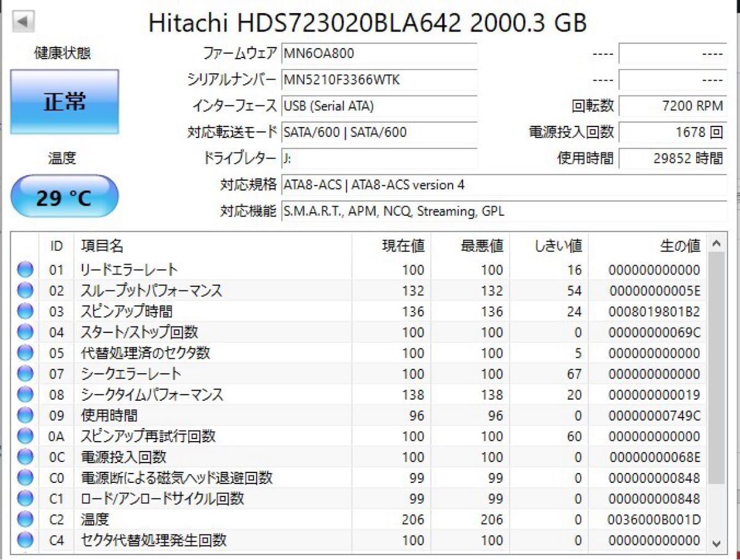Select power on hours field 29852 時間

[673, 159]
